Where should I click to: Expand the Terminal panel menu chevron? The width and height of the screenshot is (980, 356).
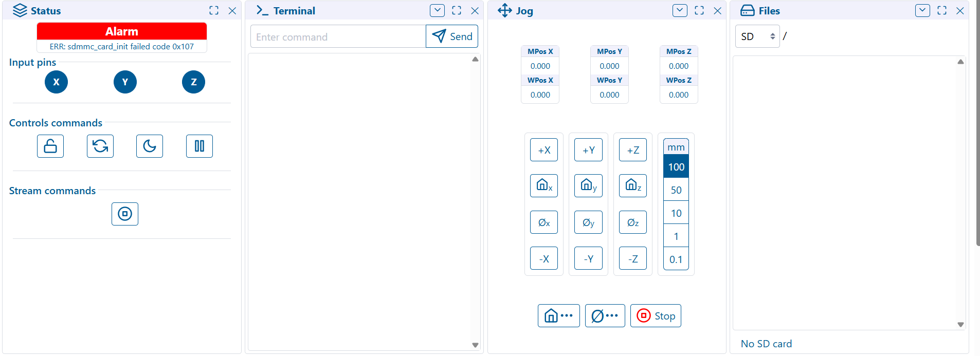click(437, 10)
